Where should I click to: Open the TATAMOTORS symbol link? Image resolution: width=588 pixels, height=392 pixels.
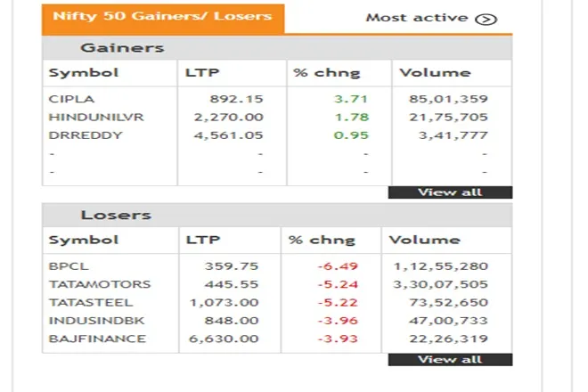pyautogui.click(x=100, y=284)
